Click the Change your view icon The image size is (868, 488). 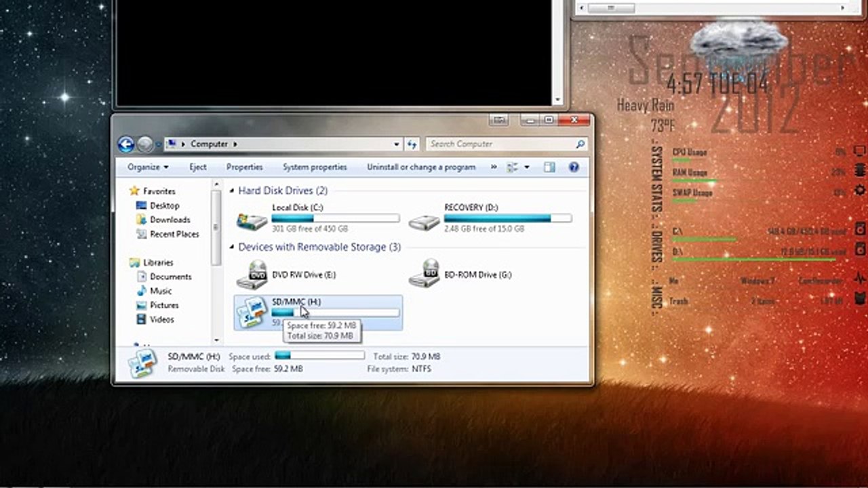click(513, 167)
